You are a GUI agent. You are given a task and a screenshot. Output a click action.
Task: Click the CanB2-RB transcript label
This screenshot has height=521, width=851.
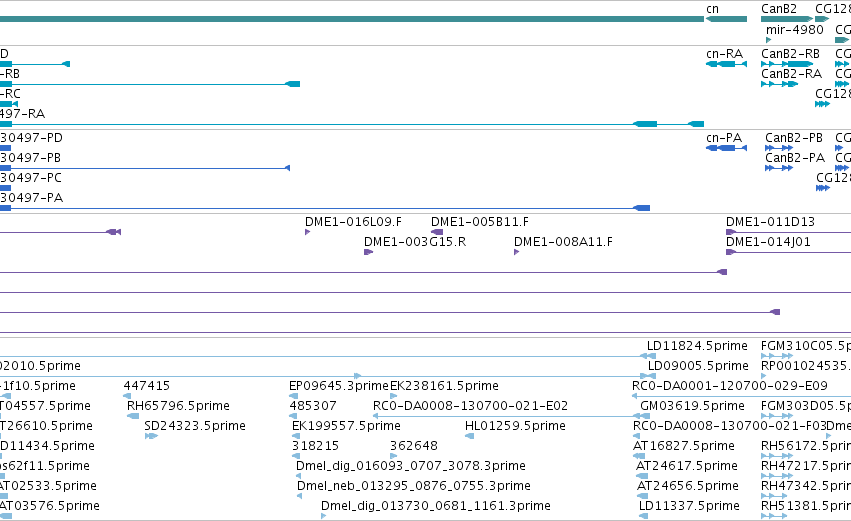pyautogui.click(x=790, y=54)
